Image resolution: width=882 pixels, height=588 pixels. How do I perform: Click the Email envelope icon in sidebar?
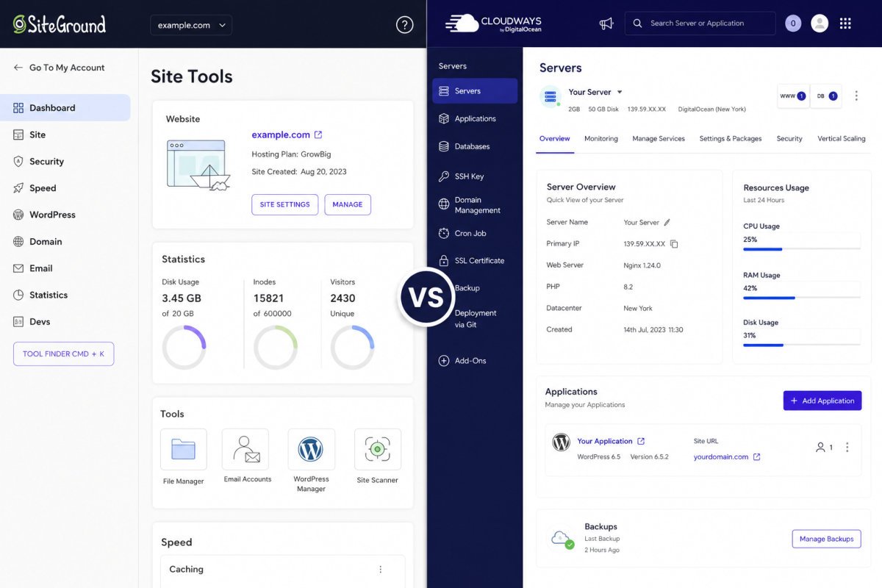(x=18, y=268)
